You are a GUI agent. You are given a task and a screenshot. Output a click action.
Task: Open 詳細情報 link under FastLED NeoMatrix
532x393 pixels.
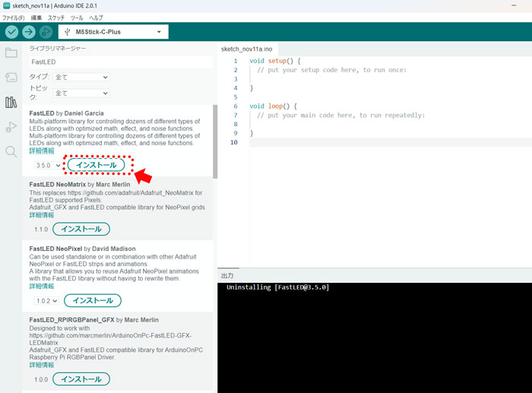point(42,215)
